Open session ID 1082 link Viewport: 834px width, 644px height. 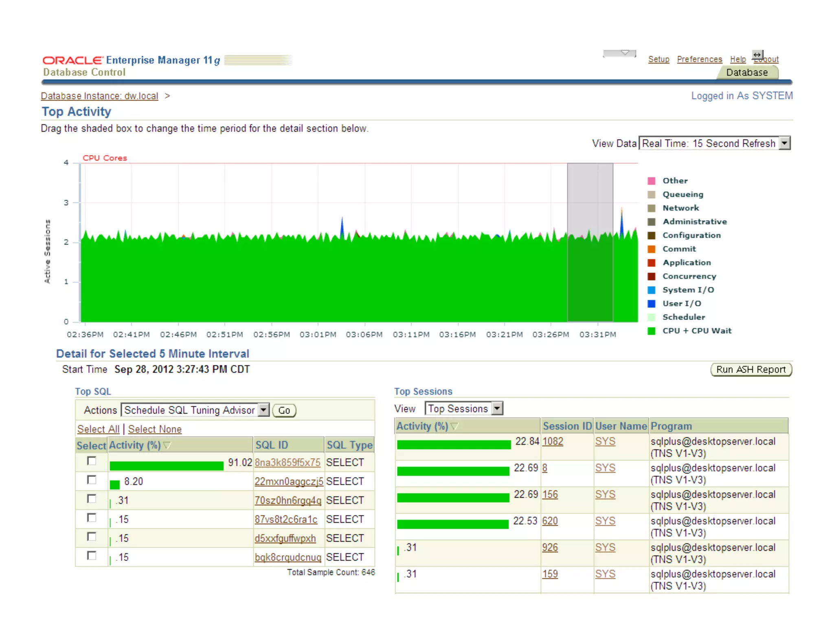point(553,441)
